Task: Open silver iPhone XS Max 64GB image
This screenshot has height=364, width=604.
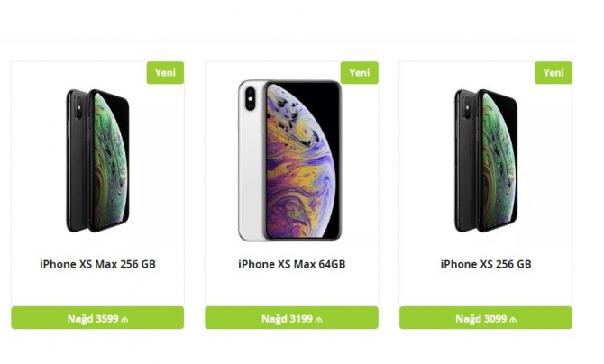Action: (x=289, y=160)
